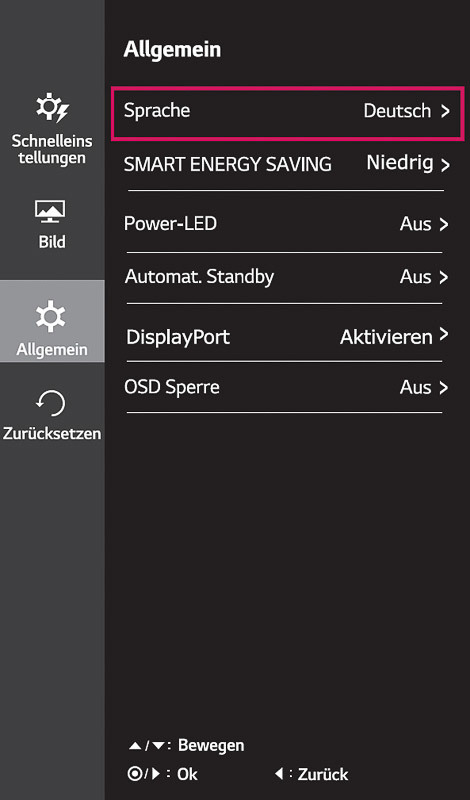Select the Sprache menu row

click(288, 113)
